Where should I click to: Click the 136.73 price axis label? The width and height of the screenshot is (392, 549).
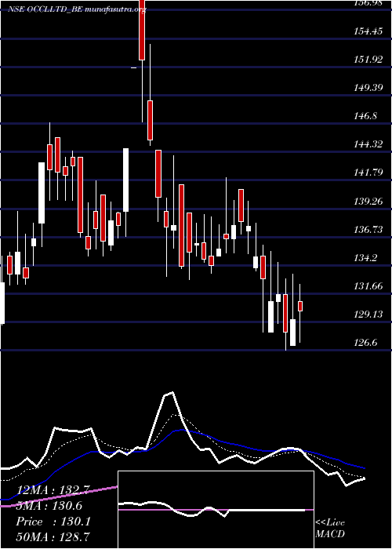[x=368, y=230]
